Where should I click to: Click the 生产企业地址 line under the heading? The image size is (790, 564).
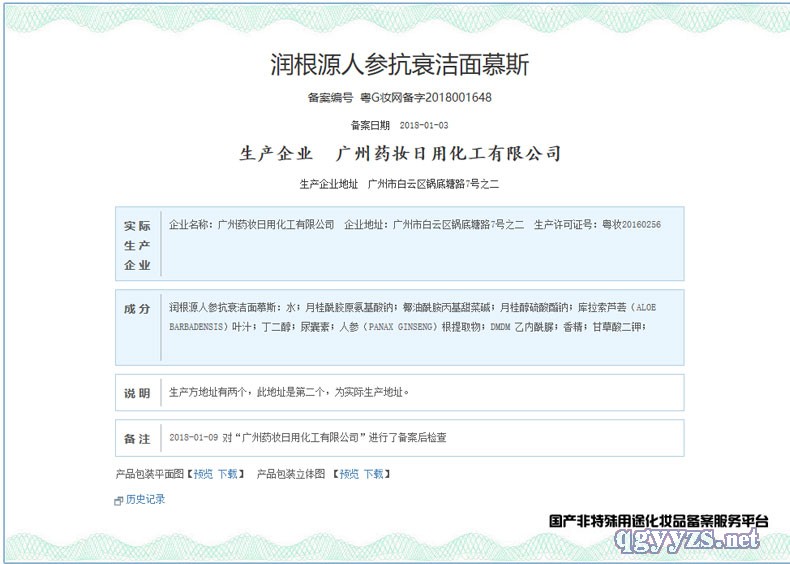399,184
